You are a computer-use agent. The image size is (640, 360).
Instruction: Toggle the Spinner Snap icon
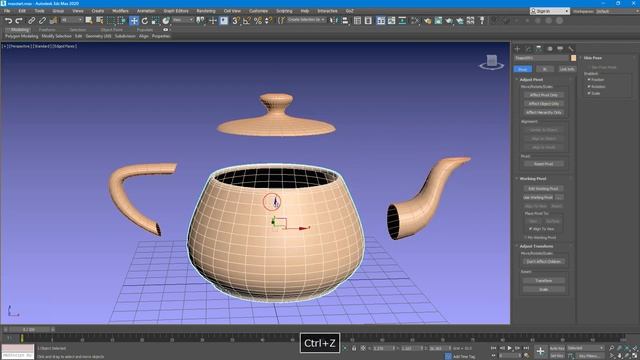pos(268,20)
